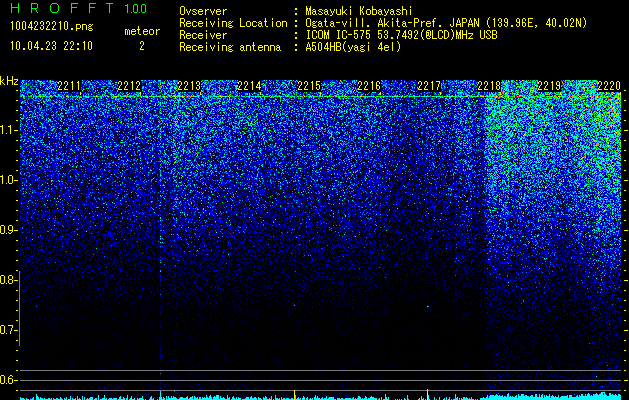Click the bright echo dot below 2217
The height and width of the screenshot is (400, 629).
click(x=428, y=307)
